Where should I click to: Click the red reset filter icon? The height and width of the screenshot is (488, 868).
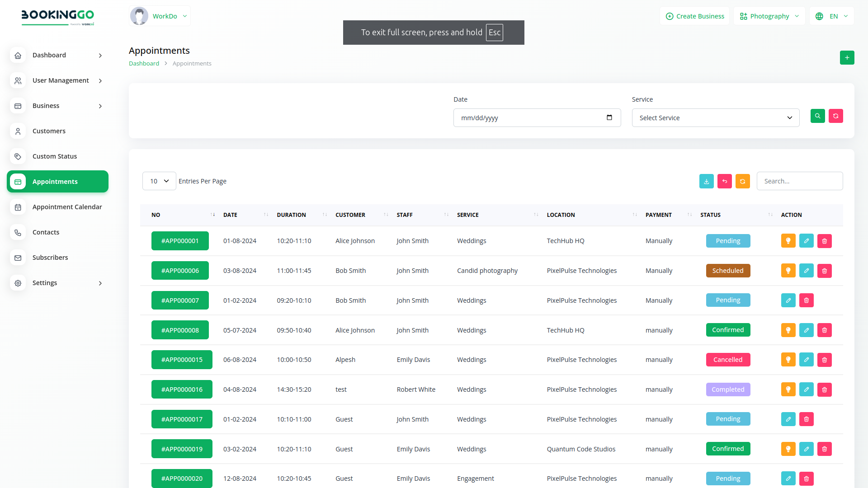coord(835,116)
